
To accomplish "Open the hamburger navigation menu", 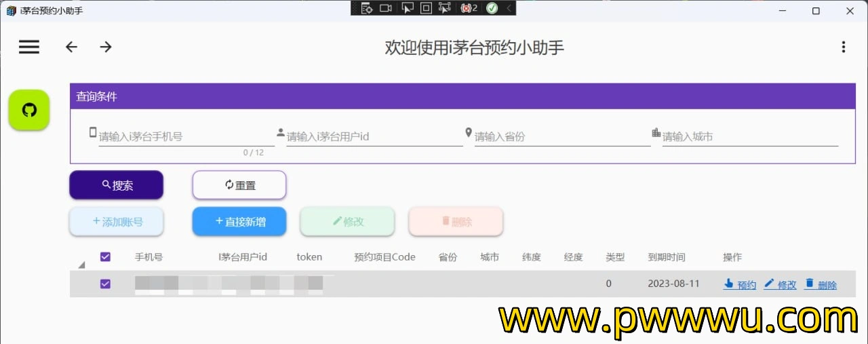I will pyautogui.click(x=29, y=47).
